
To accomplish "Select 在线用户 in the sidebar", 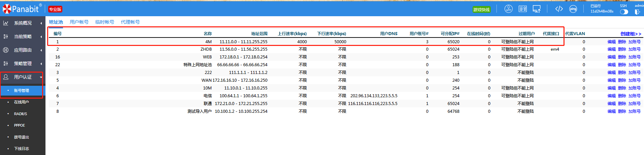I will pos(22,102).
